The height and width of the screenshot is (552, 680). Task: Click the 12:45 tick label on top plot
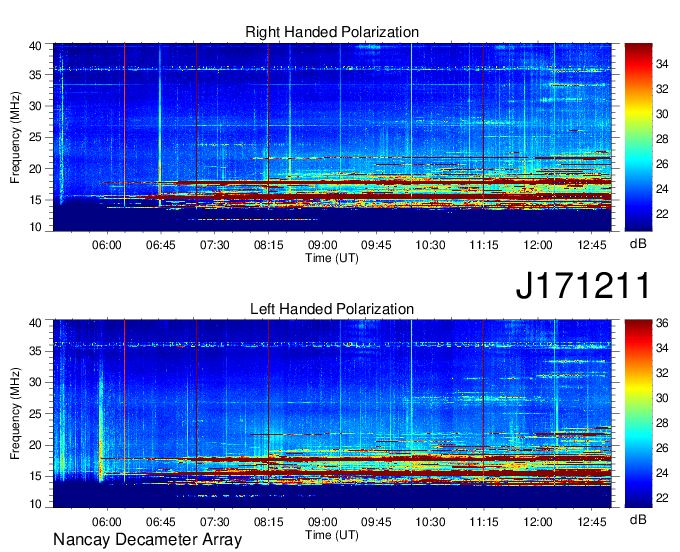[x=592, y=245]
